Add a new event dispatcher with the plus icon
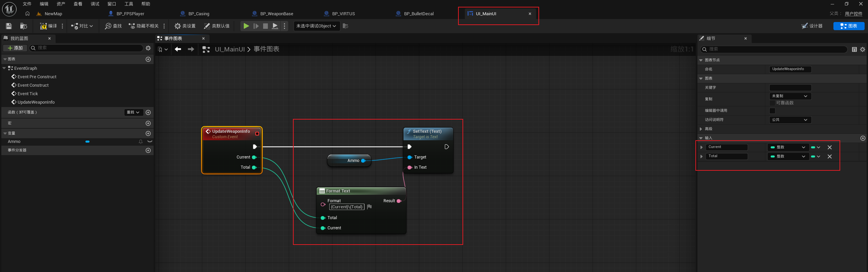 148,150
